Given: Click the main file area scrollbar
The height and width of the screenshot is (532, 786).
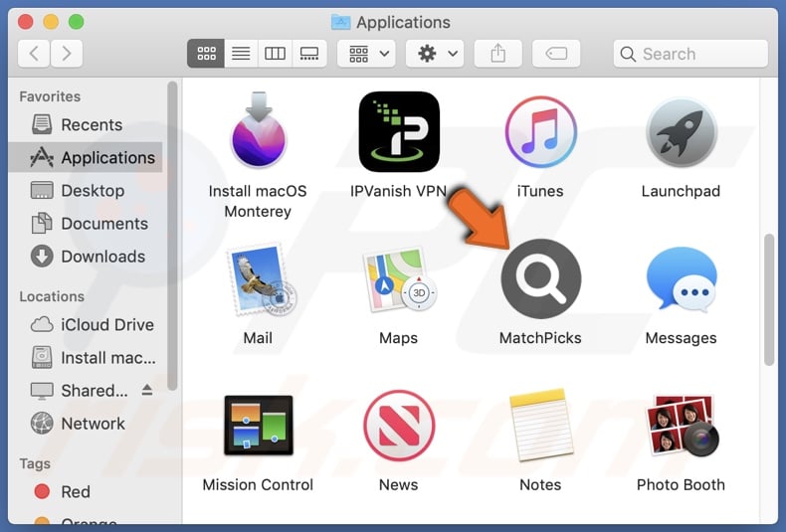Looking at the screenshot, I should pyautogui.click(x=769, y=299).
